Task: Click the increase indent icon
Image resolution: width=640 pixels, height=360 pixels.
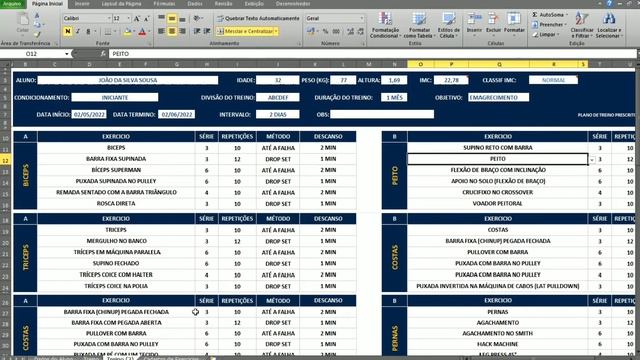Action: [207, 31]
